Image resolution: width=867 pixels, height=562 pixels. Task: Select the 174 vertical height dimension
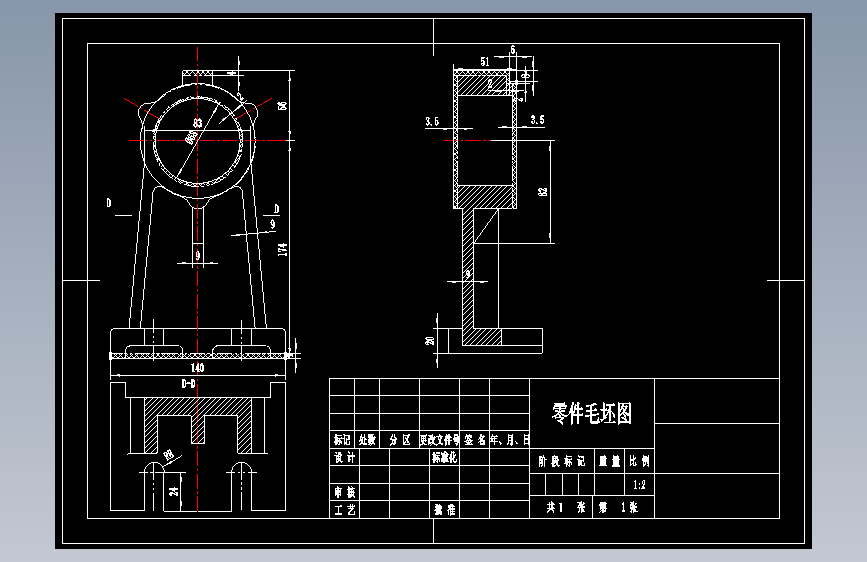click(x=283, y=249)
